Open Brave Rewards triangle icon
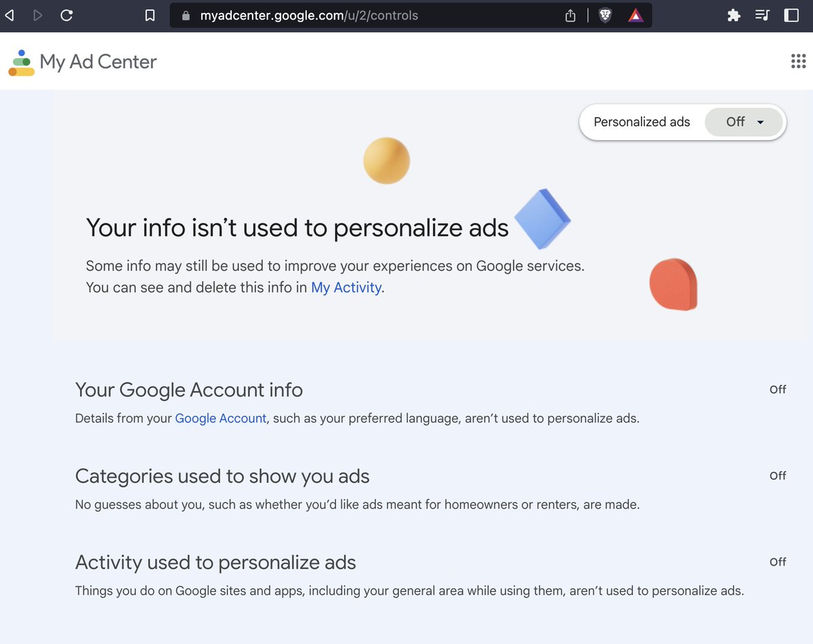The height and width of the screenshot is (644, 813). (635, 15)
